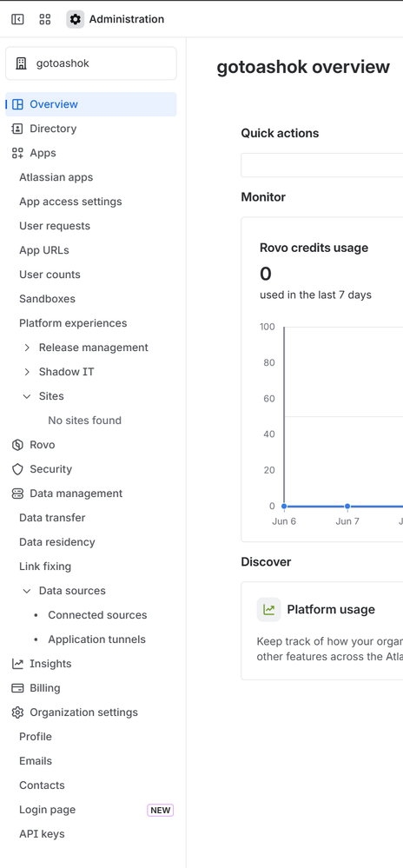This screenshot has width=403, height=868.
Task: Go to Link fixing
Action: click(45, 567)
